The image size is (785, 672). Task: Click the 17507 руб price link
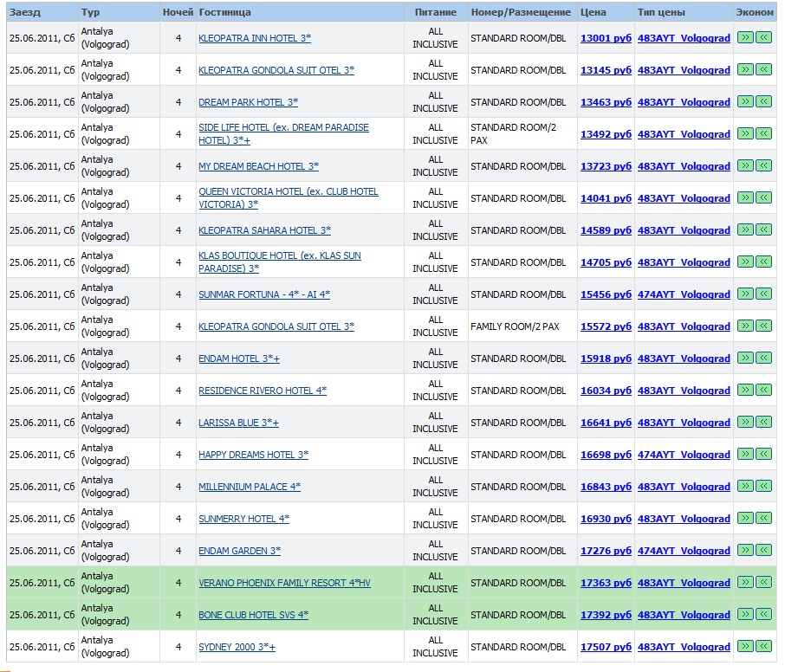606,647
